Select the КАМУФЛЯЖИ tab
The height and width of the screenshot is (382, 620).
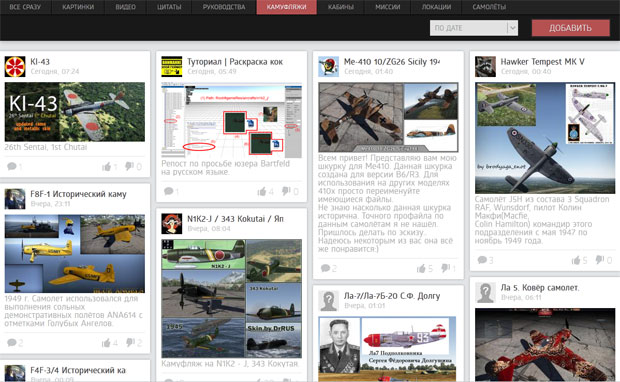tap(287, 7)
